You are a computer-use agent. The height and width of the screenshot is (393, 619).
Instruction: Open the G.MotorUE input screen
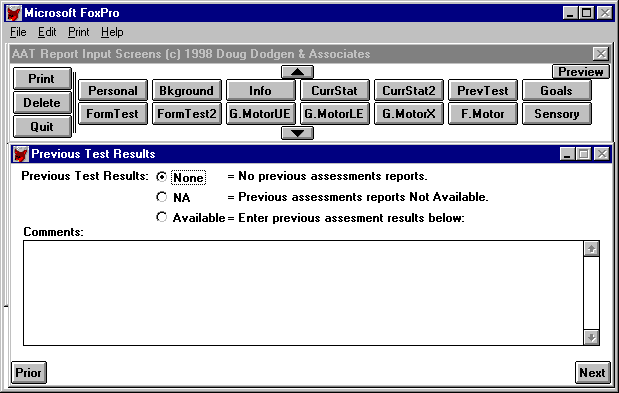(x=261, y=114)
